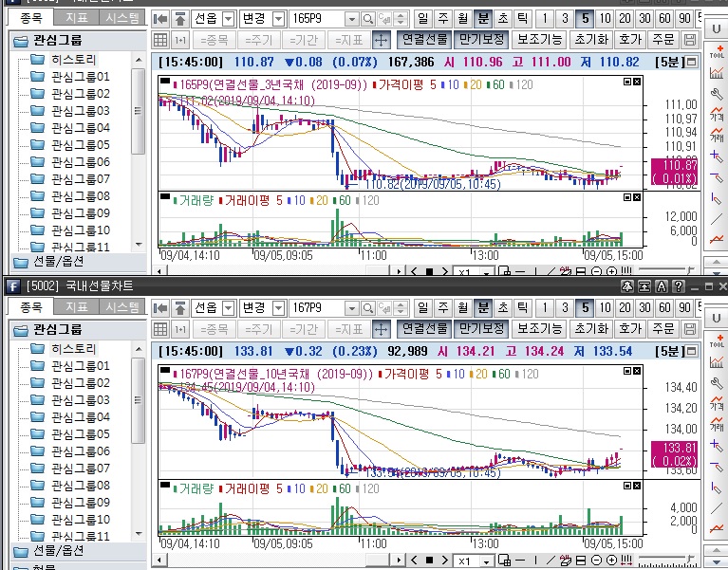This screenshot has width=728, height=570.
Task: Click the zoom-out minus circle icon under the 167P9 chart
Action: pos(597,561)
